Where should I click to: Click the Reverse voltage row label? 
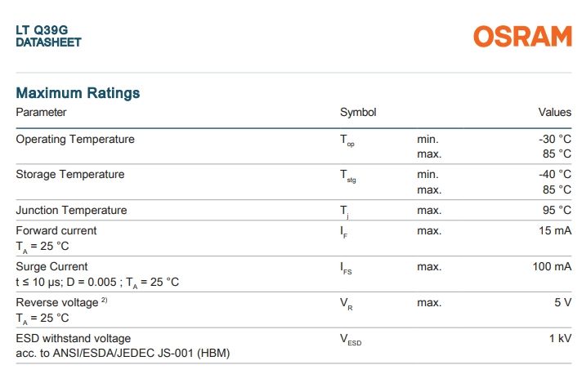57,302
